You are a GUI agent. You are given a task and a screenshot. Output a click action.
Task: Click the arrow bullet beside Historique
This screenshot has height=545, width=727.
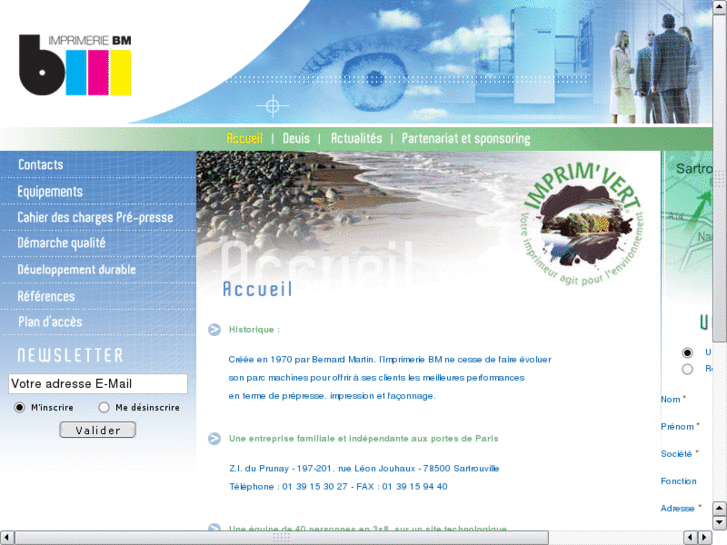214,329
